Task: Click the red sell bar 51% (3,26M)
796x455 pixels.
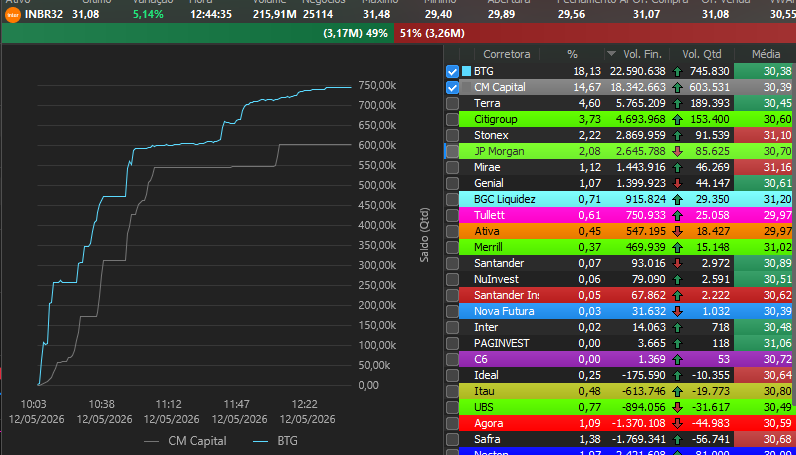Action: pos(594,34)
